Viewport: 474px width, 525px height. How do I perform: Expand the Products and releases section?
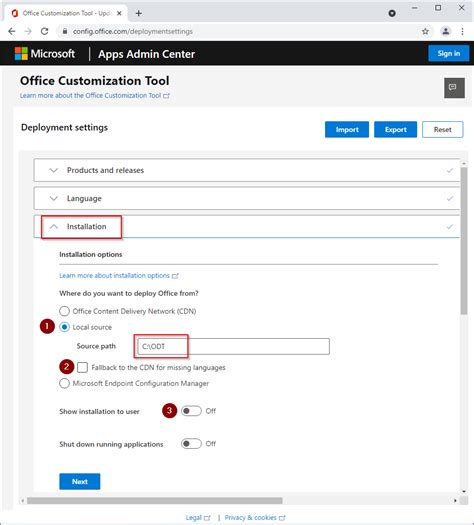(x=247, y=170)
